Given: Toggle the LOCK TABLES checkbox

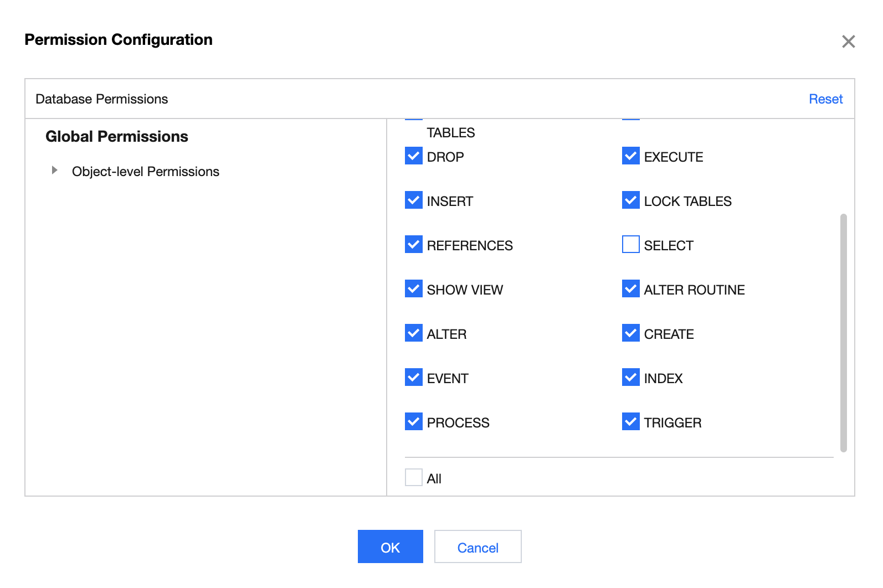Looking at the screenshot, I should tap(630, 200).
